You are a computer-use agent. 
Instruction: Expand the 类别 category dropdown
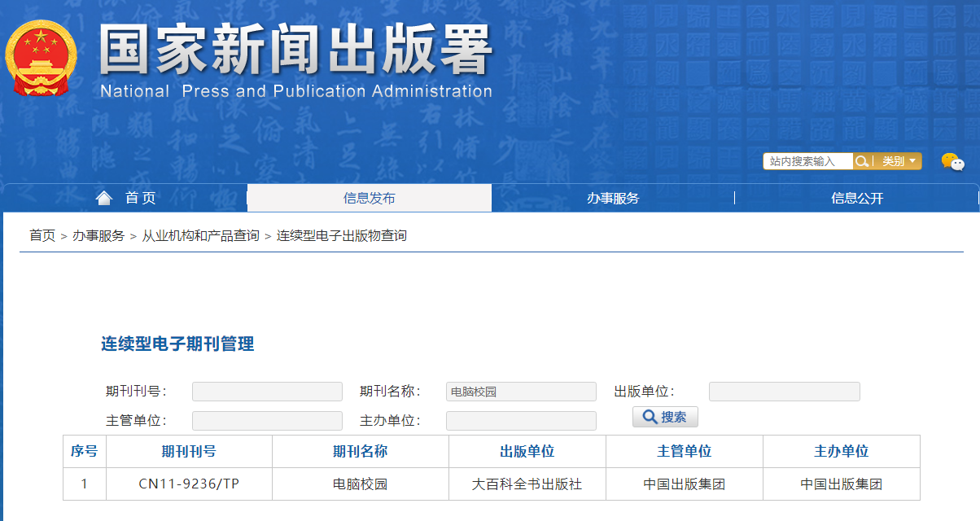coord(899,161)
